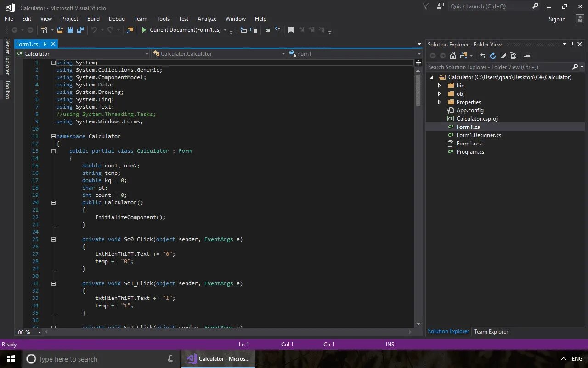Collapse the namespace Calculator block
This screenshot has height=368, width=588.
coord(53,136)
